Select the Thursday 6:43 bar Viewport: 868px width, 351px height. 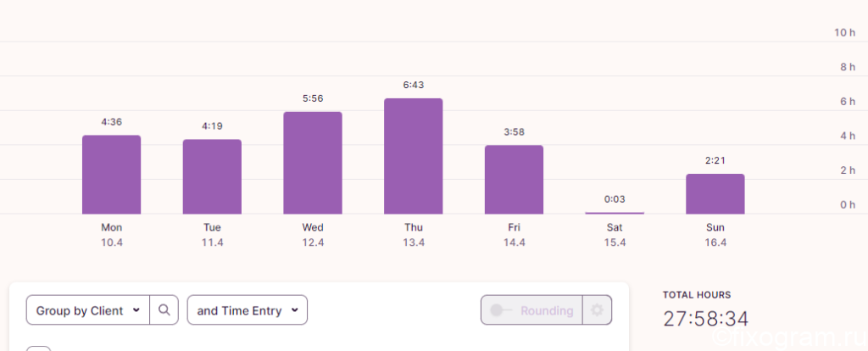coord(414,156)
